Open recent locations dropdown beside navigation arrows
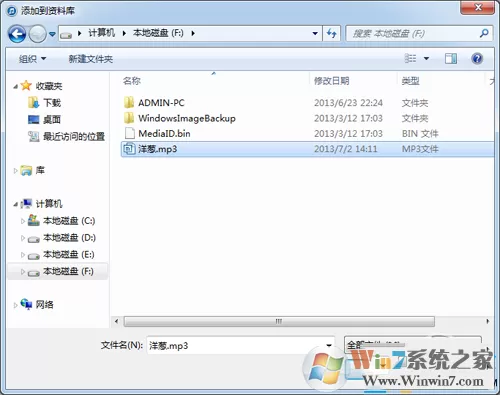This screenshot has height=395, width=500. [x=52, y=34]
